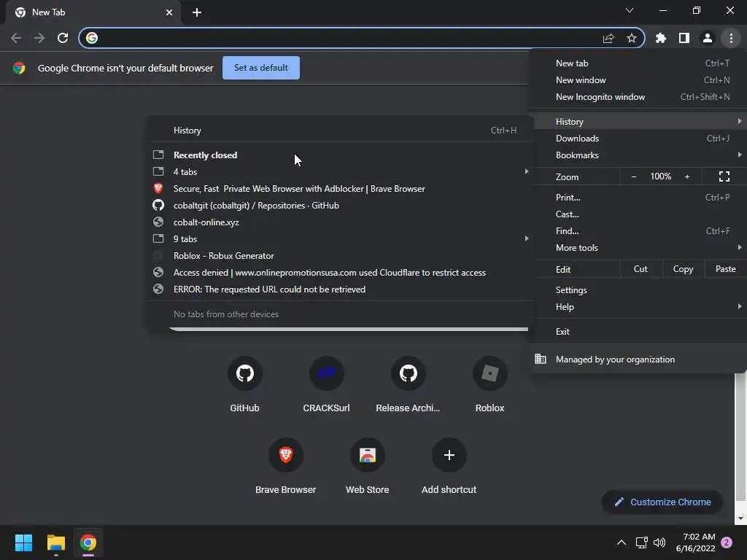
Task: Reopen cobalt-online.xyz tab
Action: click(x=340, y=222)
